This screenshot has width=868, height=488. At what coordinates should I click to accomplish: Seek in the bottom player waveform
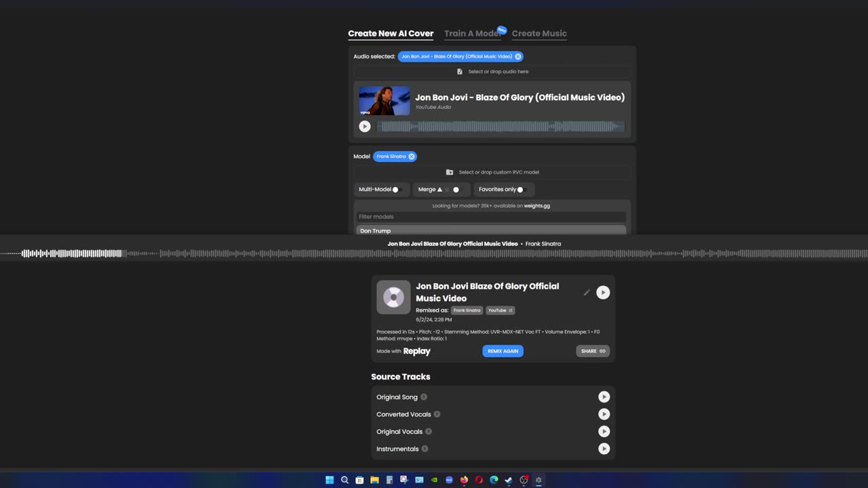[x=434, y=253]
